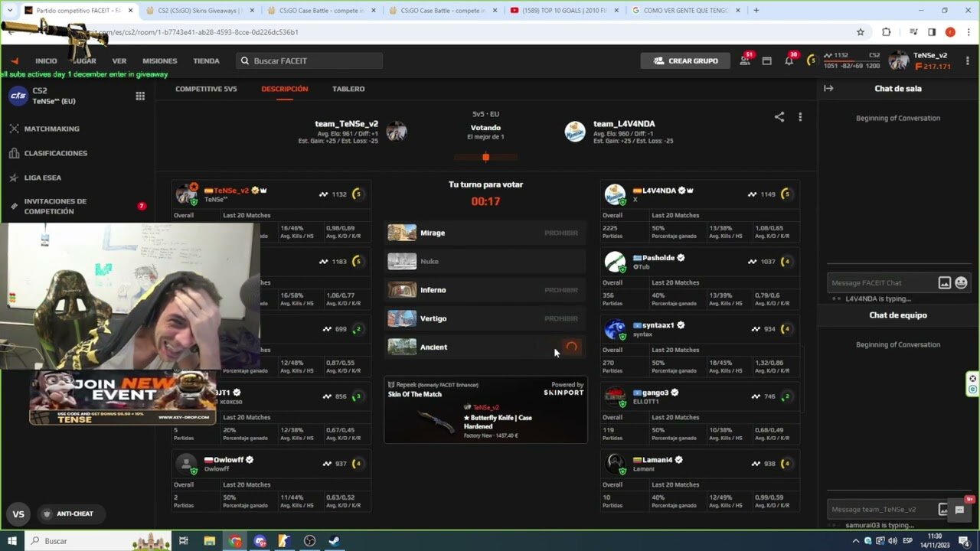
Task: Switch to the TOP 10 GOALS YouTube tab
Action: [x=563, y=11]
